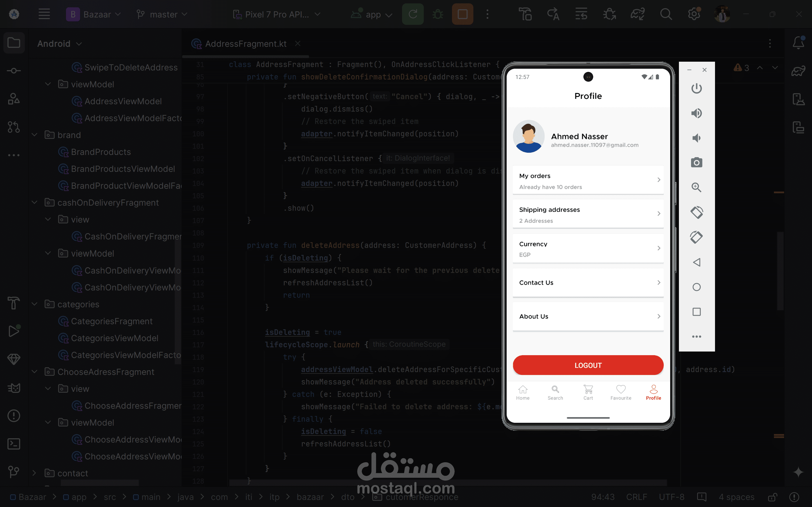Collapse the brand folder
The image size is (812, 507).
pos(34,135)
